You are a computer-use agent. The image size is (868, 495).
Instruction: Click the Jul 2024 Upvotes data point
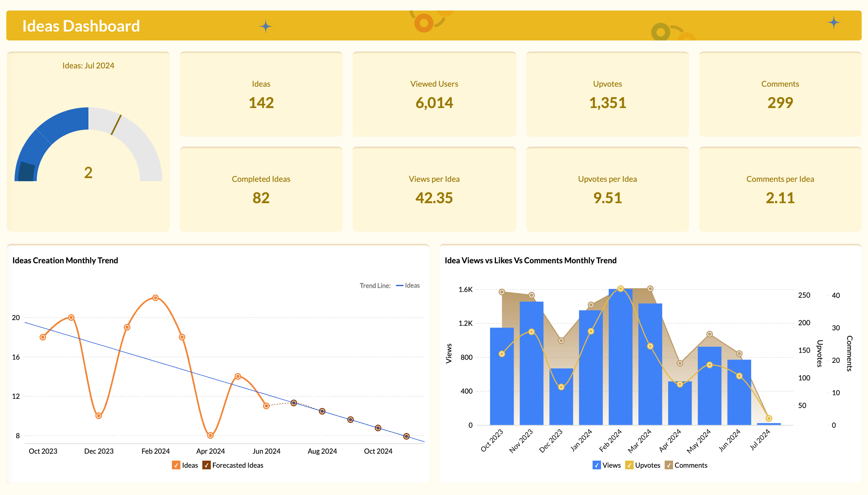[x=769, y=419]
